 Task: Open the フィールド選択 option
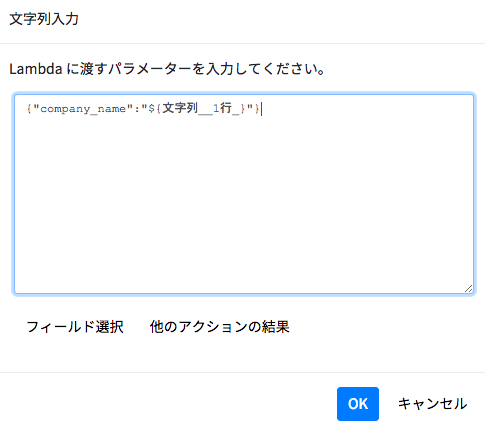pos(75,327)
